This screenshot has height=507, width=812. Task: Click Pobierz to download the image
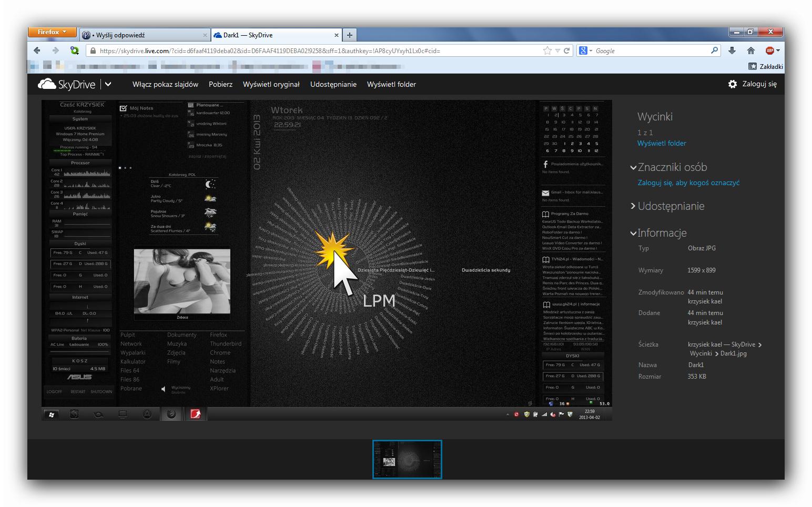click(x=220, y=84)
